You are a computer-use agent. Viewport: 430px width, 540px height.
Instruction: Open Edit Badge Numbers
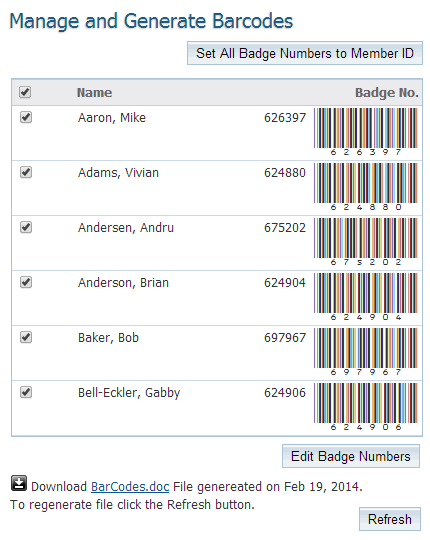pyautogui.click(x=351, y=456)
